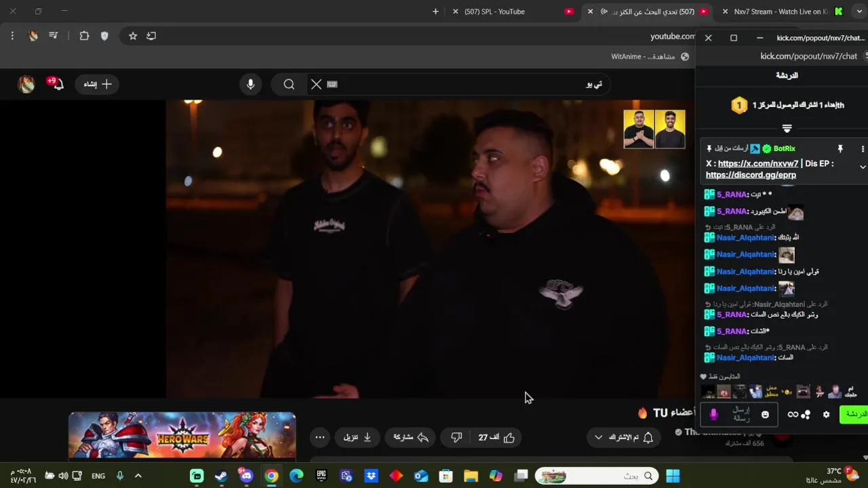
Task: Open volume control in system tray
Action: click(x=63, y=476)
